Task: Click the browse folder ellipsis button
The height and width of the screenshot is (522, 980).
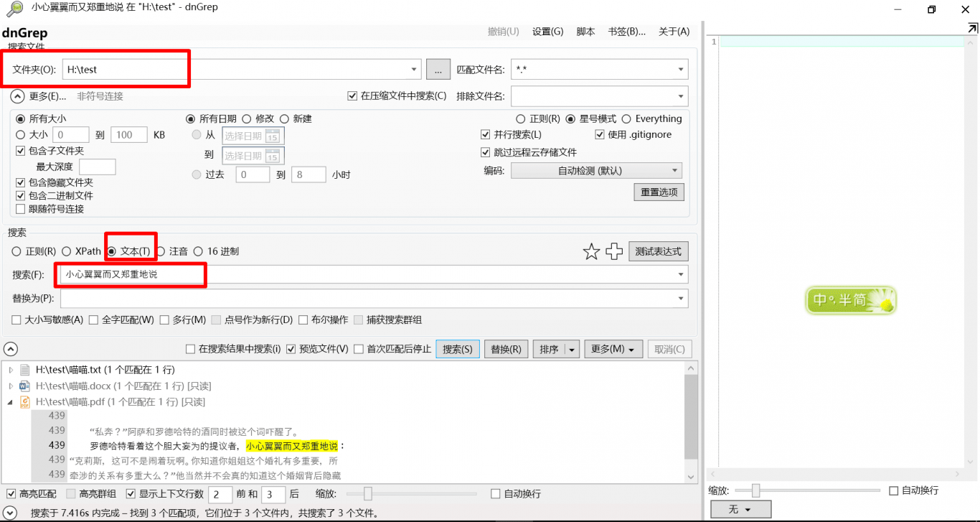Action: pos(438,70)
